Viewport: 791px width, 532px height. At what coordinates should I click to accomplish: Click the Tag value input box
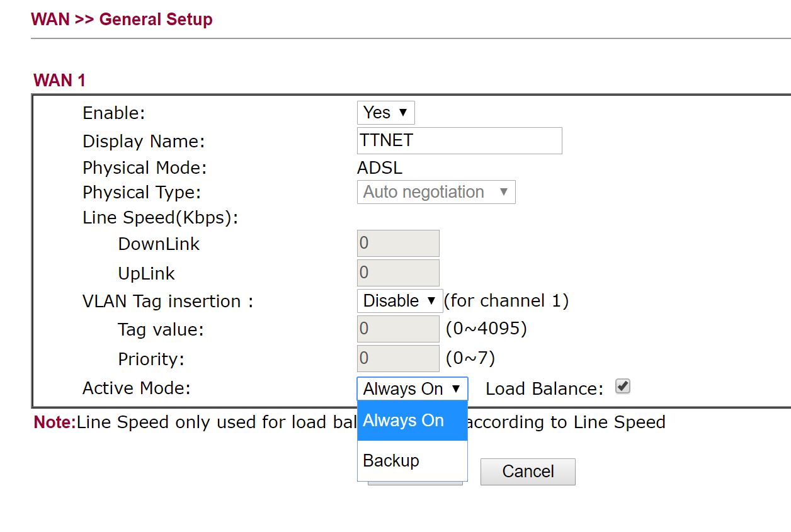(x=397, y=329)
